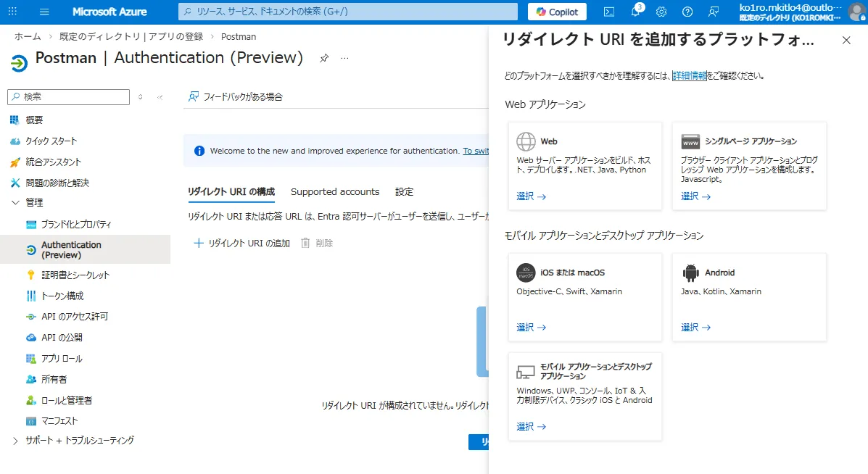Image resolution: width=868 pixels, height=474 pixels.
Task: Open the notifications bell
Action: [635, 11]
